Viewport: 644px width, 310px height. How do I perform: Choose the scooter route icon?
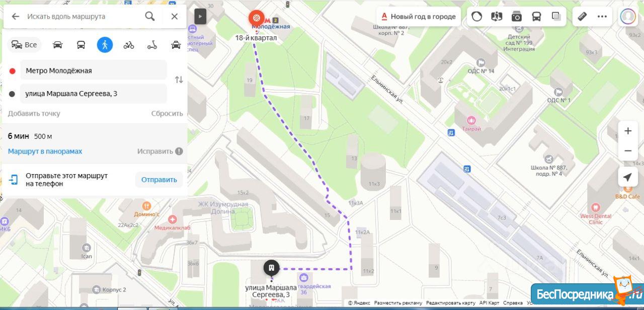[x=152, y=45]
